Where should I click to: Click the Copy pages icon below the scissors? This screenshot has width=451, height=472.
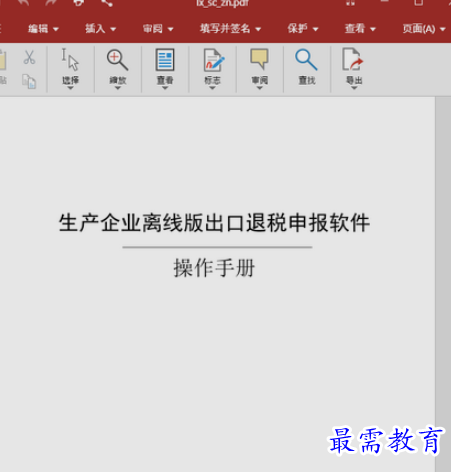tap(29, 81)
